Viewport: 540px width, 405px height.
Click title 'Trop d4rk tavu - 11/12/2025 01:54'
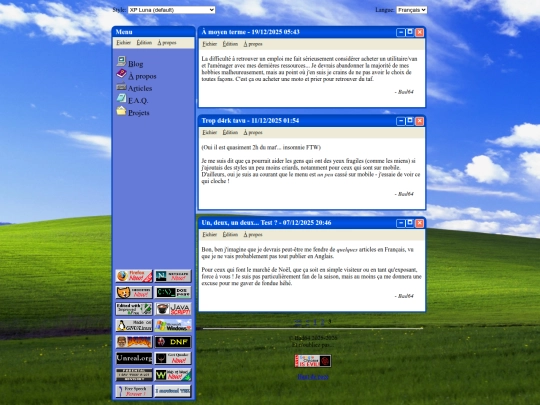point(250,121)
